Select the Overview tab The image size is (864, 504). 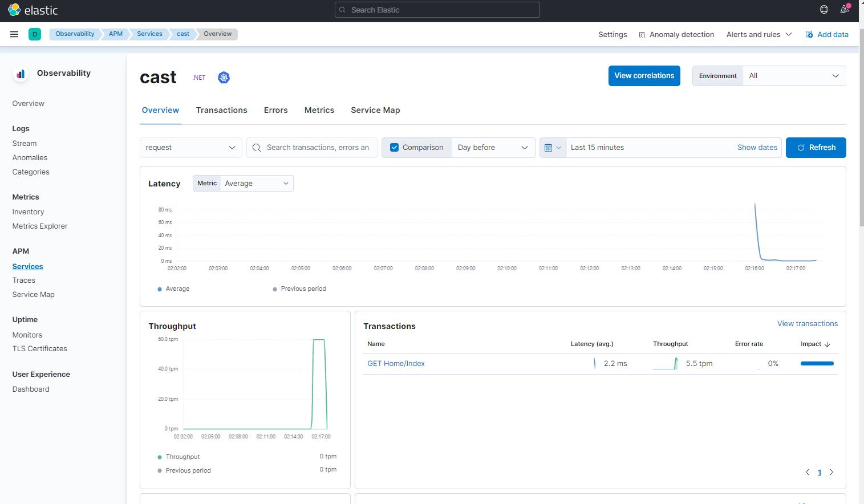[x=161, y=111]
